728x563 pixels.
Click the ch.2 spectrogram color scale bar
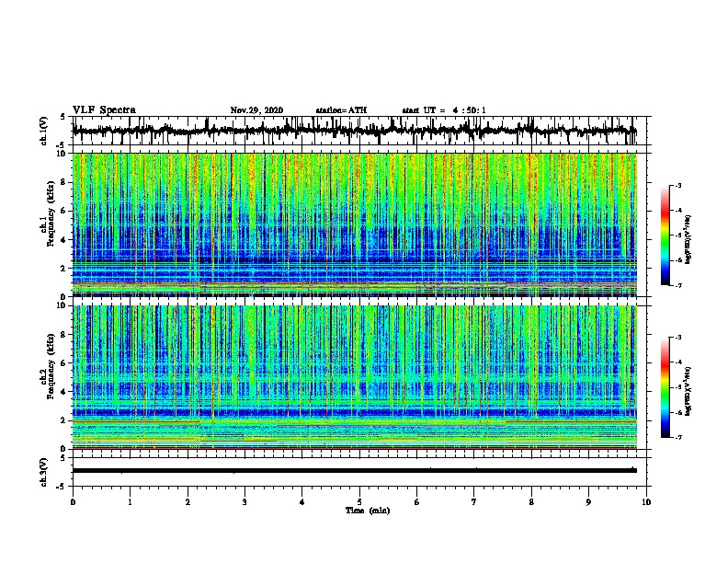click(x=665, y=387)
